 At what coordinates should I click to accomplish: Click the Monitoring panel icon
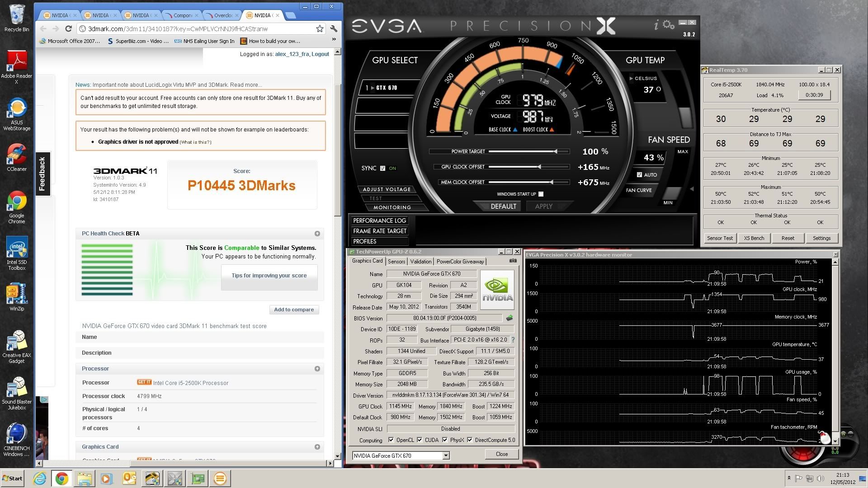391,208
